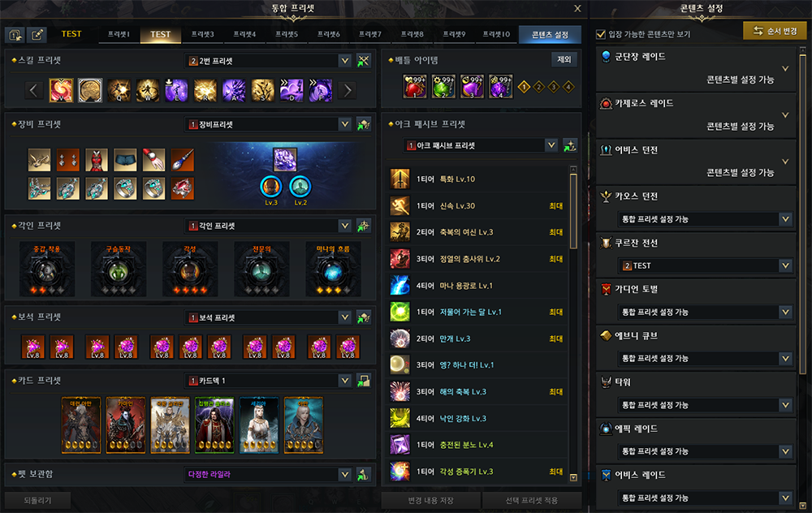Click the equipment preset apply icon
The height and width of the screenshot is (513, 812).
click(x=364, y=124)
